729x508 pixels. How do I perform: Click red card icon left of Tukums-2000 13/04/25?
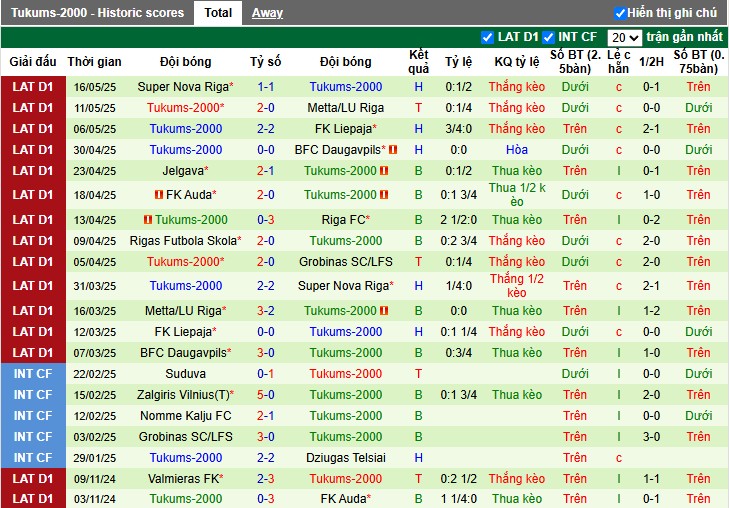tap(148, 219)
